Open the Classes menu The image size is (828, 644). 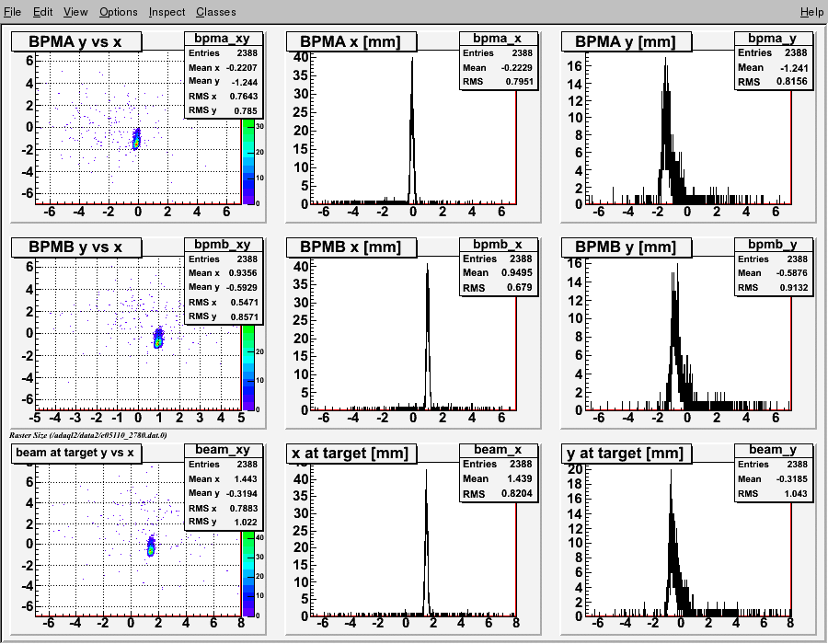click(216, 12)
